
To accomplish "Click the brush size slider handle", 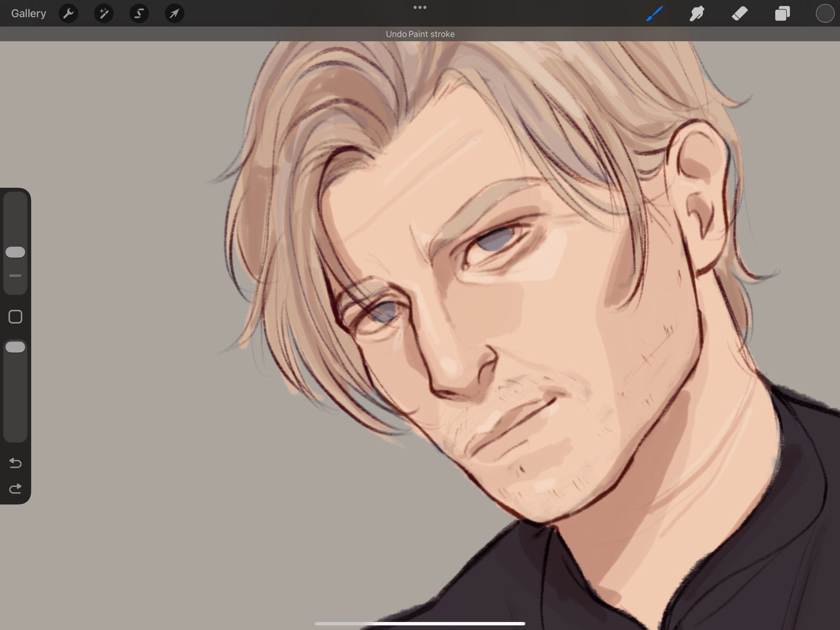I will [16, 252].
